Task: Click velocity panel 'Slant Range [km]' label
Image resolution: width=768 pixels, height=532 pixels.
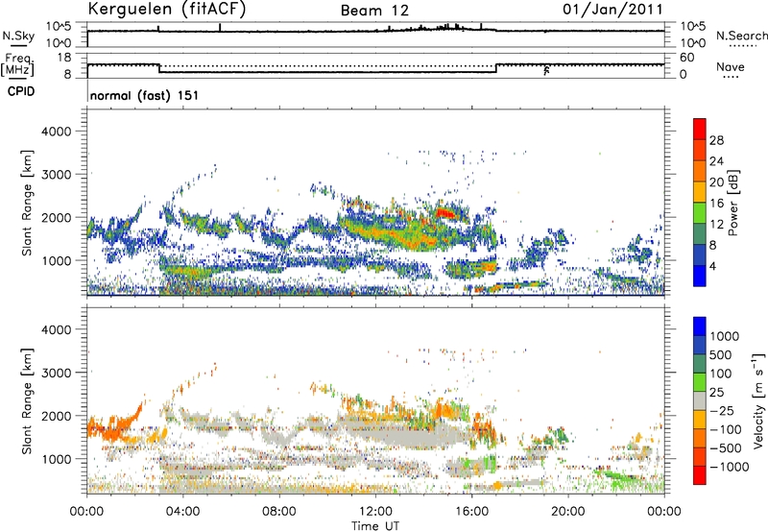Action: tap(27, 400)
